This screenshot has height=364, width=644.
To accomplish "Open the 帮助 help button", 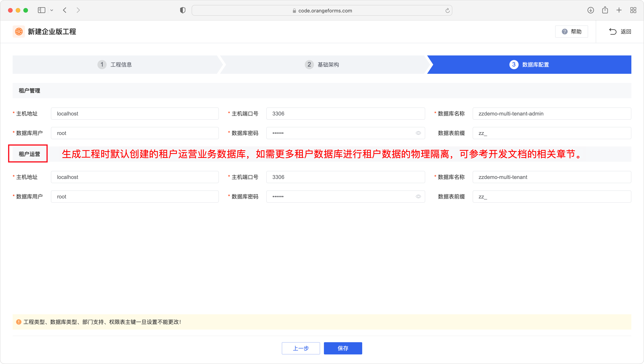I will coord(571,32).
